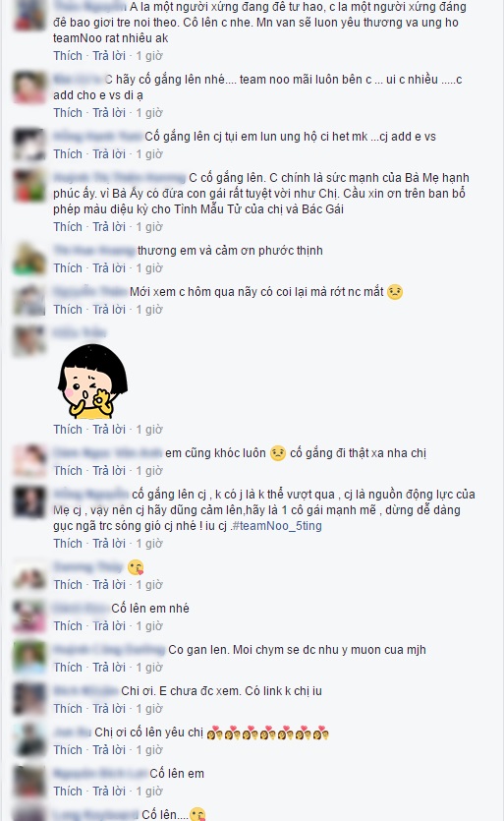Screen dimensions: 504x821
Task: Like the comment 'Cố lên em nhé'
Action: 68,625
